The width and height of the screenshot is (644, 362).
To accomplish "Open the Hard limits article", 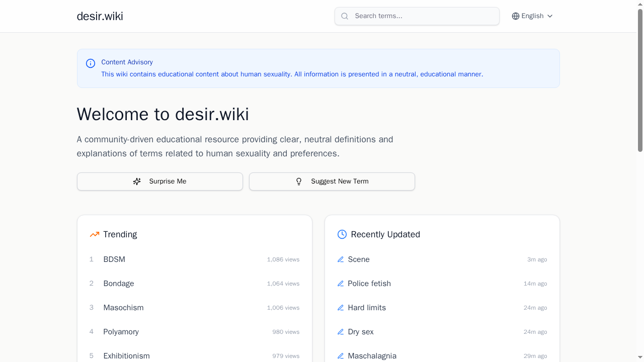I will [x=367, y=307].
